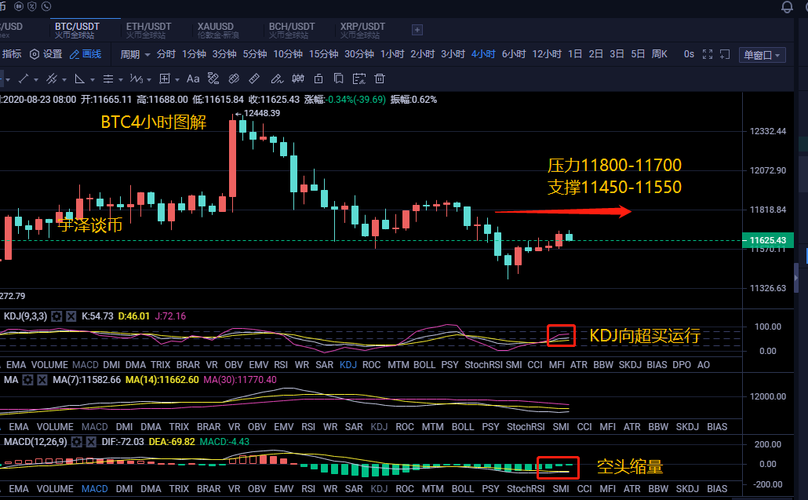Expand the 周期 period dropdown

tap(135, 54)
